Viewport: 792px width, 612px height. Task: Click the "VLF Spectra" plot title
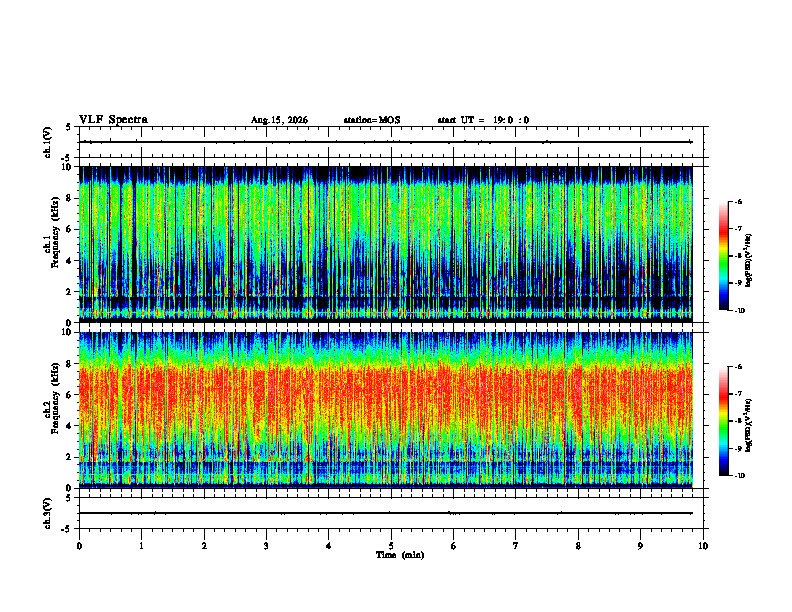point(113,120)
